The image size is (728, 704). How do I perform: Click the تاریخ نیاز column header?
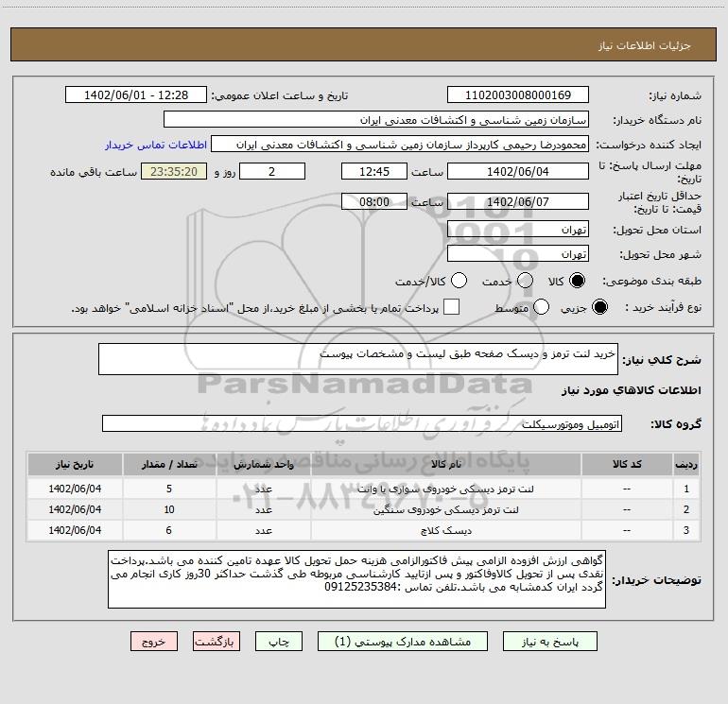(x=75, y=464)
